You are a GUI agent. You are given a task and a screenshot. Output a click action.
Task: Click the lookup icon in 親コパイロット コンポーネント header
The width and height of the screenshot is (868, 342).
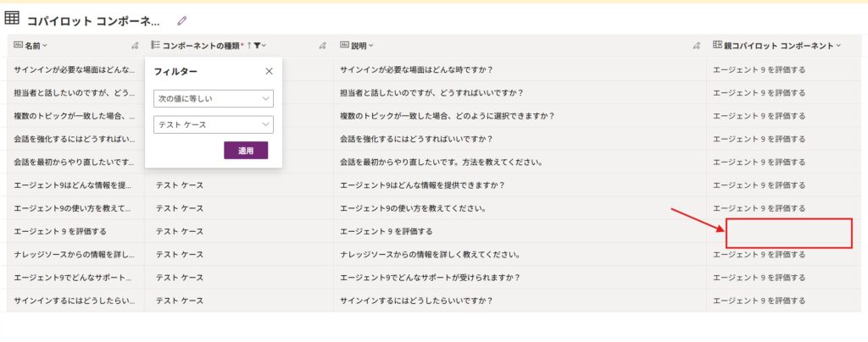click(717, 46)
